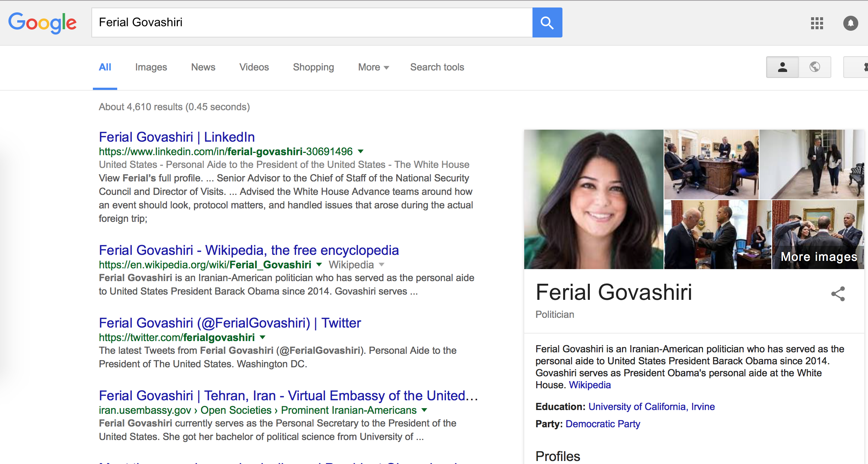
Task: Hide private results with globe icon
Action: coord(814,67)
